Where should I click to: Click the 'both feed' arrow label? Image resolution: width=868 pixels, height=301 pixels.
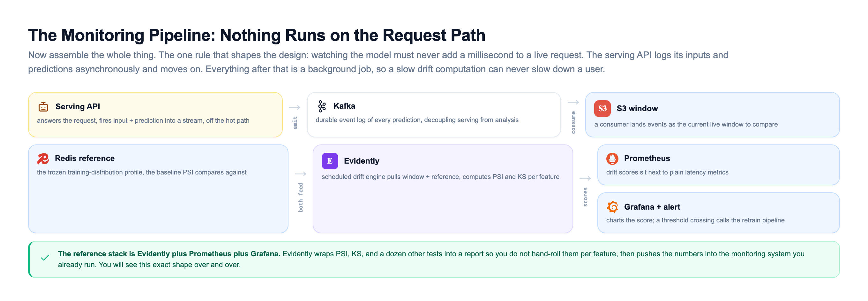(301, 197)
